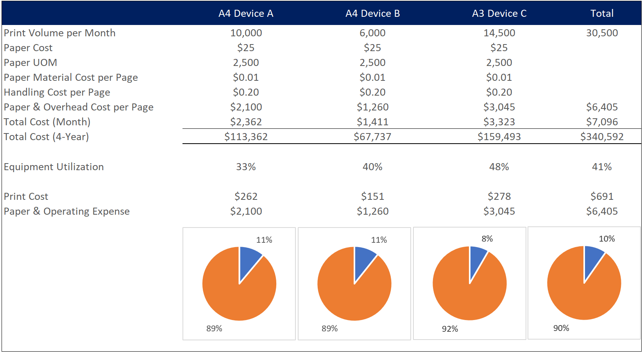Viewport: 644px width, 354px height.
Task: Click the $340,592 grand total value
Action: (x=601, y=137)
